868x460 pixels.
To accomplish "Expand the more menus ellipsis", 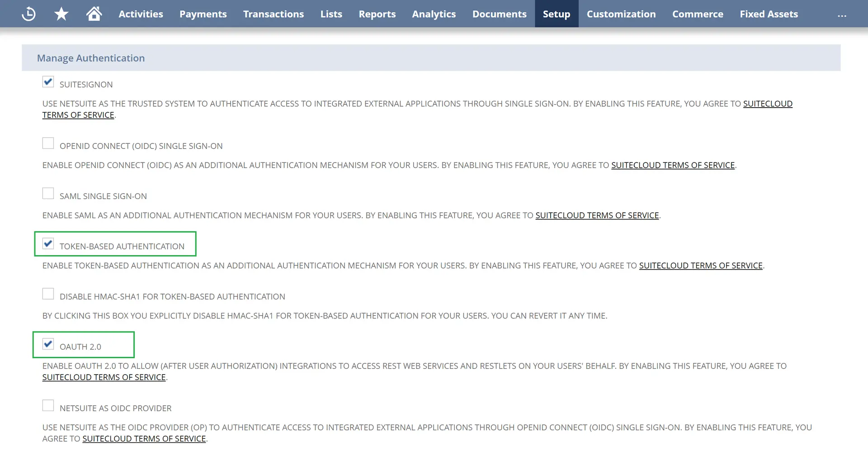I will 842,16.
